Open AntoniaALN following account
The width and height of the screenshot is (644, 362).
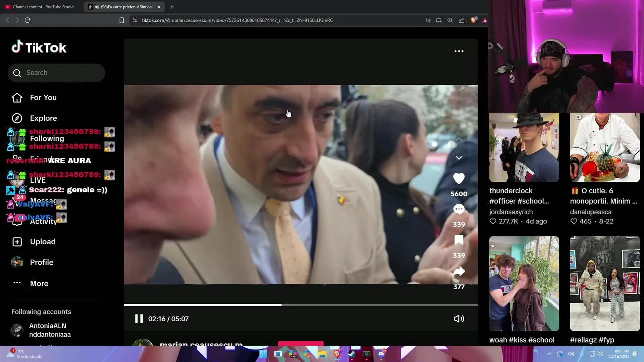click(x=41, y=330)
